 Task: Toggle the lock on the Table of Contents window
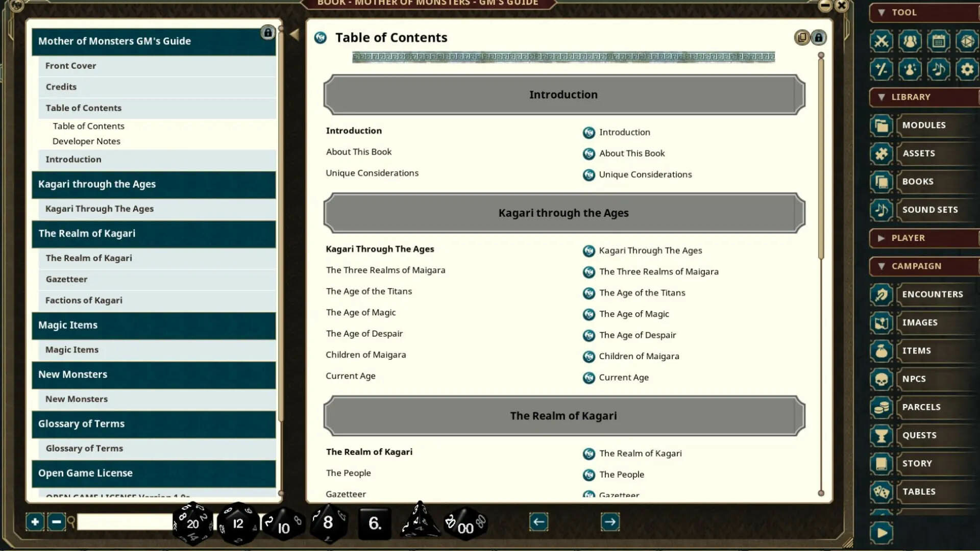[x=819, y=37]
